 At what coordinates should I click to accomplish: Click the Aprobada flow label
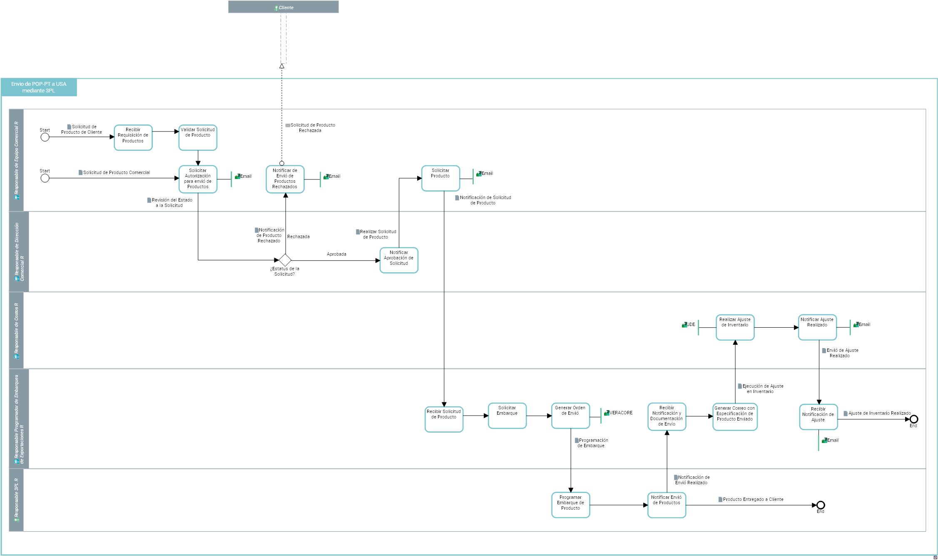coord(336,254)
